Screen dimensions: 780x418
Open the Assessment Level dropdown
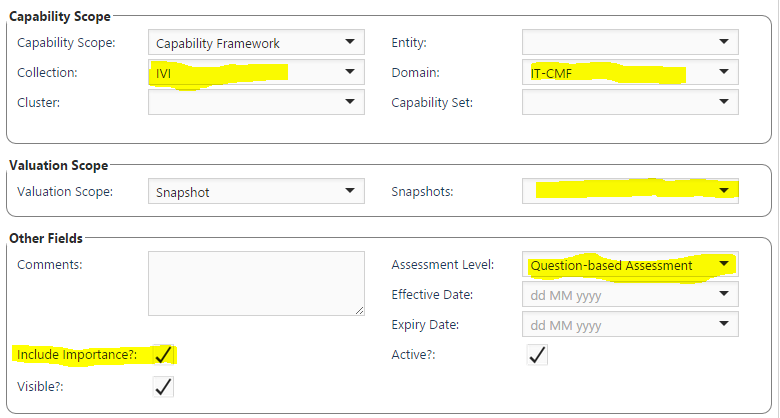[x=723, y=265]
